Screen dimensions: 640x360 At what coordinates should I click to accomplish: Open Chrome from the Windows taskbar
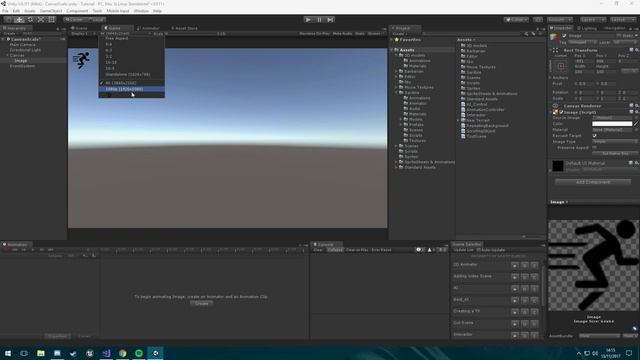pyautogui.click(x=122, y=353)
